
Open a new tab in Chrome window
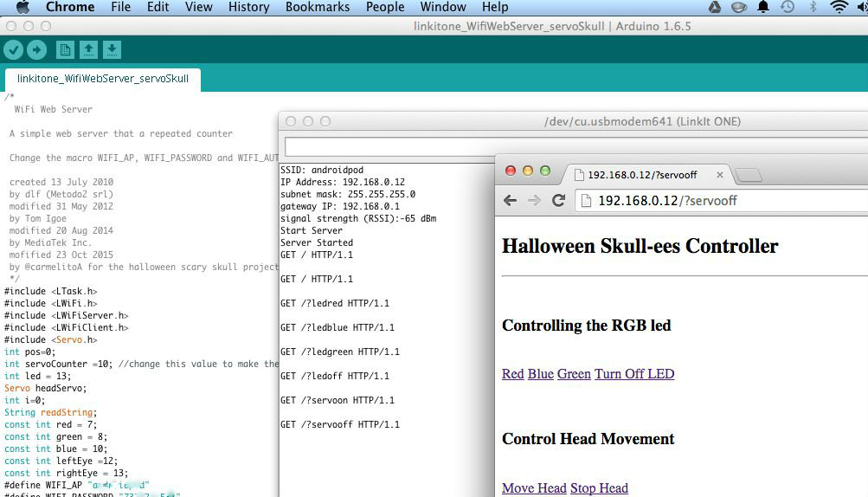[x=749, y=175]
